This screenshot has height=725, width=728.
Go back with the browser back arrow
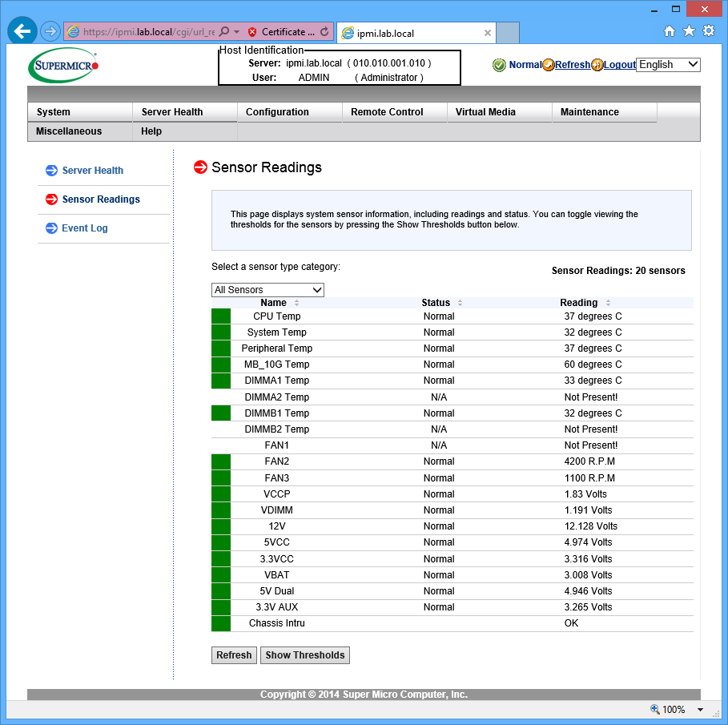click(x=22, y=31)
